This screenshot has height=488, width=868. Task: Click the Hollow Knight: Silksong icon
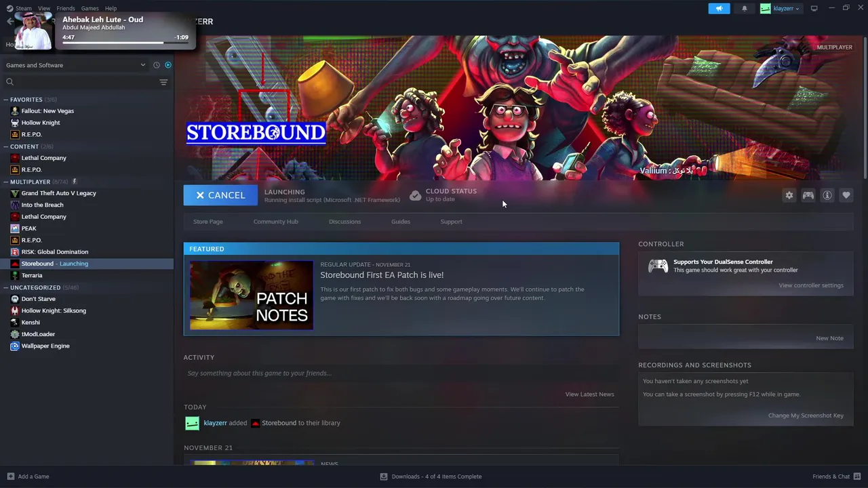pos(15,310)
